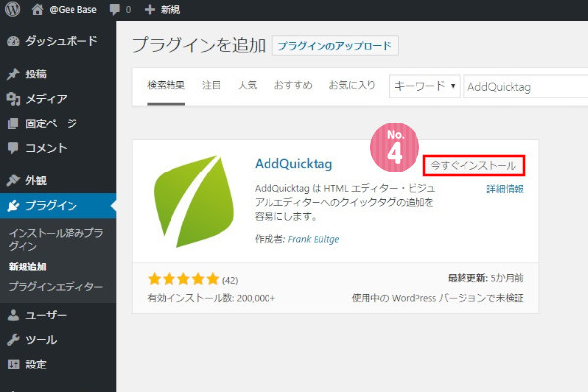The width and height of the screenshot is (588, 392).
Task: Click the WordPress バージョンで未検証 notice
Action: tap(438, 298)
